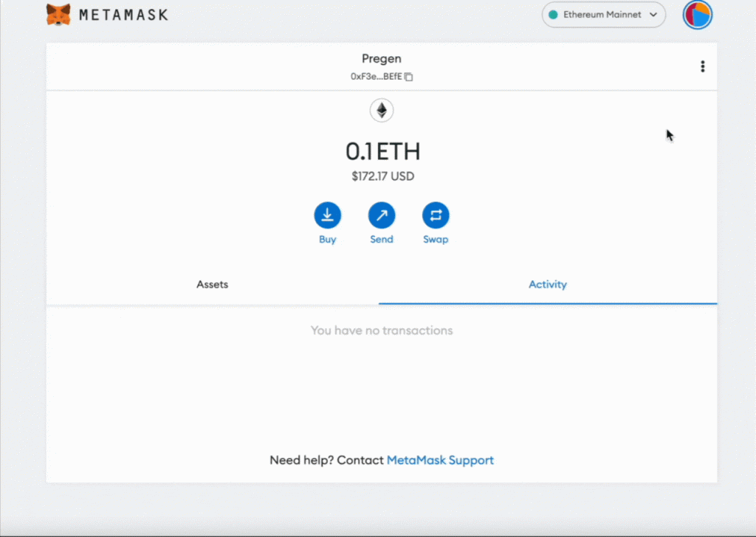Select the Activity tab

click(548, 285)
